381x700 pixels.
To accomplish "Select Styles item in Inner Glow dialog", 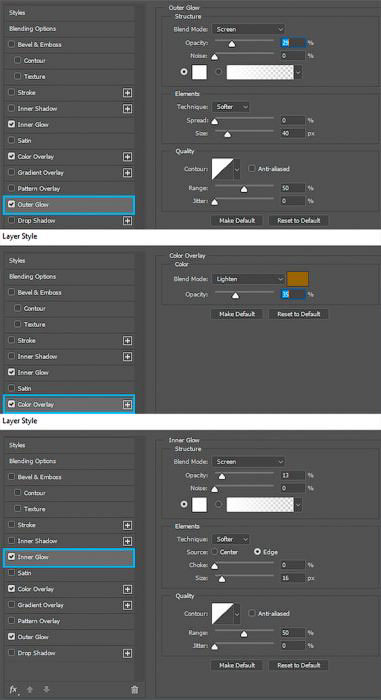I will (x=69, y=445).
